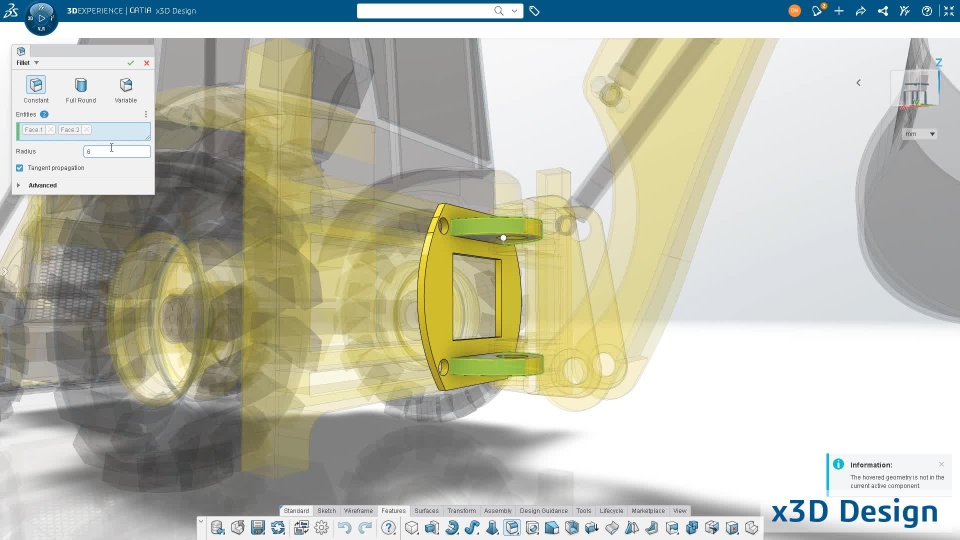The height and width of the screenshot is (540, 960).
Task: Select the Variable fillet type
Action: click(126, 89)
